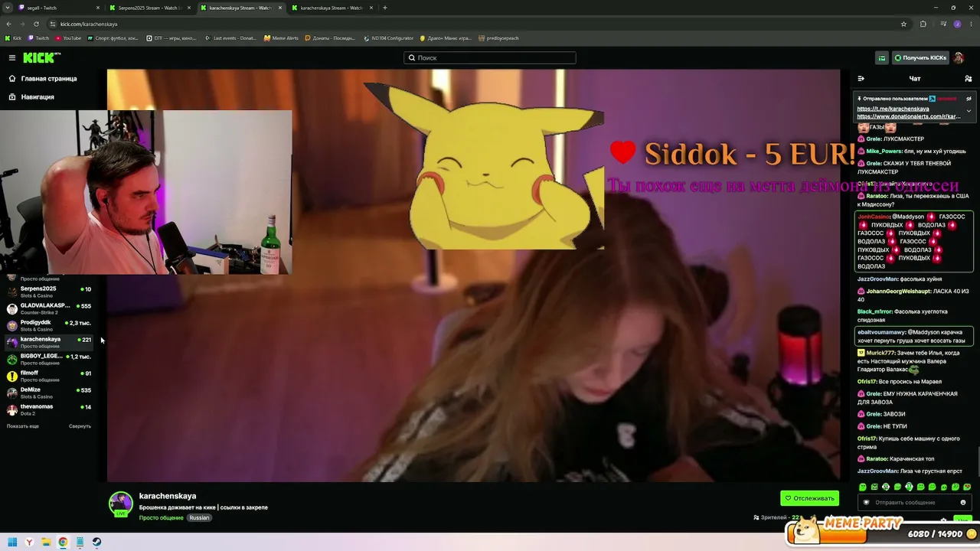Open GLADVALAKASP channel in sidebar
Screen dimensions: 980x551
pos(51,308)
